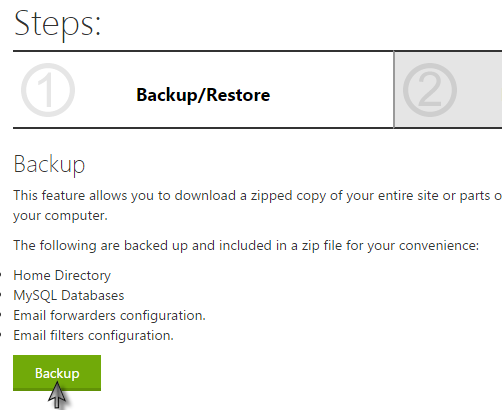Click the circled number 1 step icon
Viewport: 502px width, 410px height.
(x=48, y=90)
